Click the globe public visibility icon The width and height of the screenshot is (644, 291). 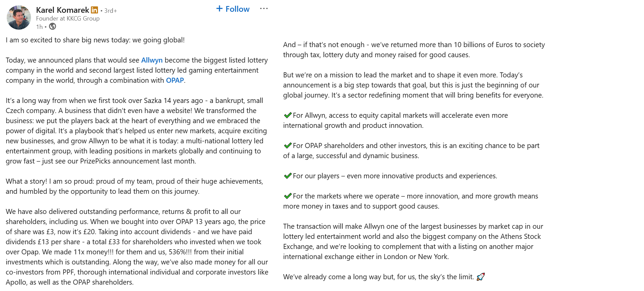point(53,27)
